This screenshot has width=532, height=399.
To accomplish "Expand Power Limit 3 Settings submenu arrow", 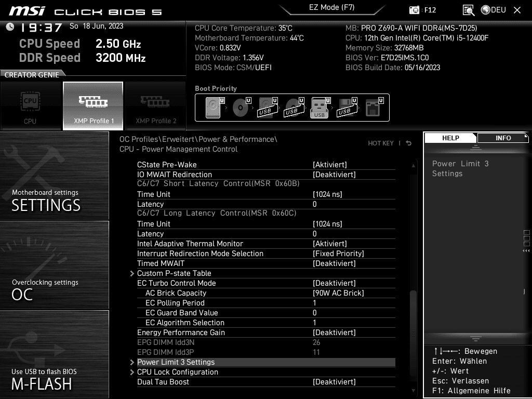I will pos(132,362).
